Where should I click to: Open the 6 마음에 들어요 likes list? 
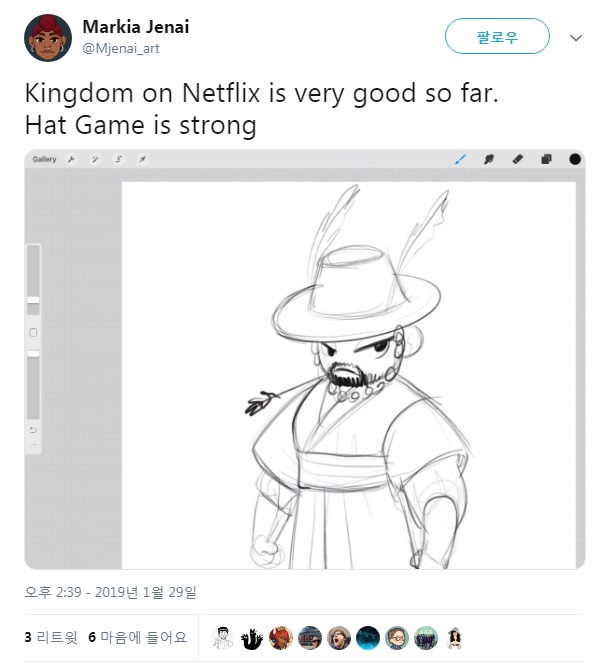point(137,637)
